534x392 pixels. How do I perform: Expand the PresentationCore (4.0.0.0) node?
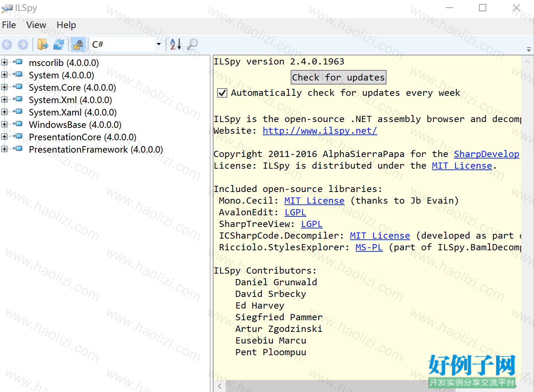[x=4, y=137]
